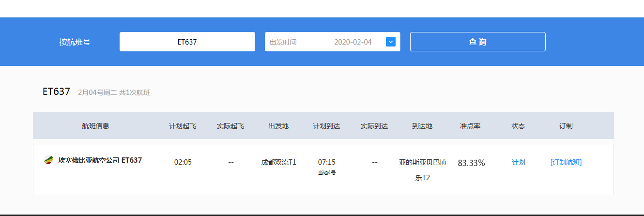Click the 航班信息 column header
The height and width of the screenshot is (216, 644).
(x=96, y=126)
